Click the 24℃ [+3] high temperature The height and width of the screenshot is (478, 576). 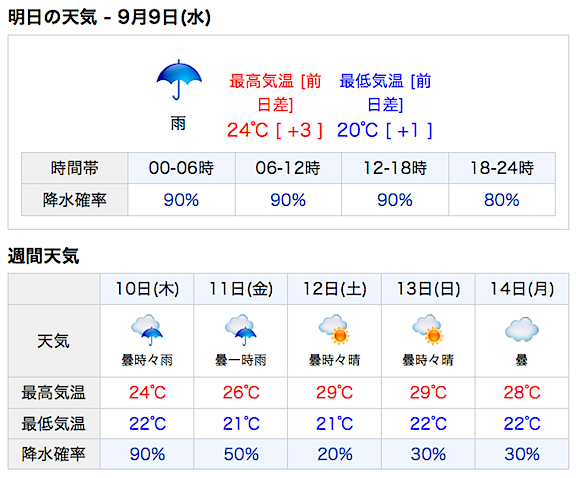[x=275, y=130]
